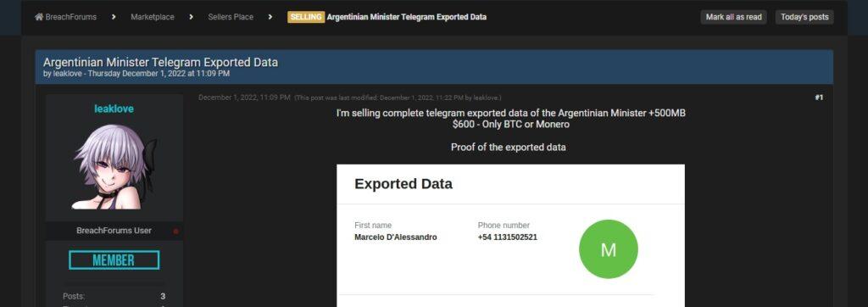
Task: Click chevron after BreachForums breadcrumb
Action: (x=114, y=17)
